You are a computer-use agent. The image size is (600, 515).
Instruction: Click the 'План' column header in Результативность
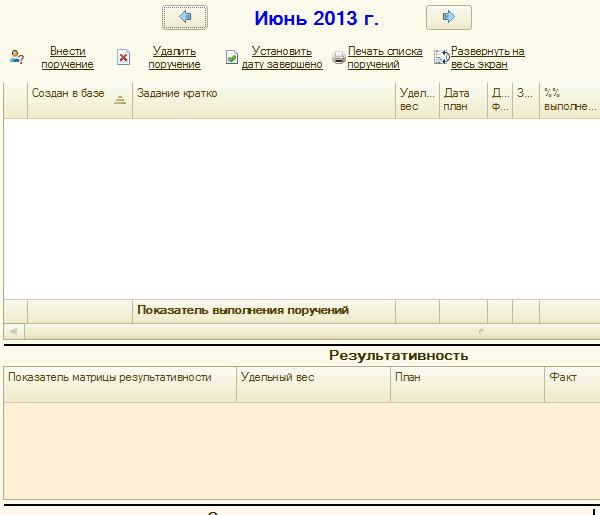pyautogui.click(x=467, y=378)
